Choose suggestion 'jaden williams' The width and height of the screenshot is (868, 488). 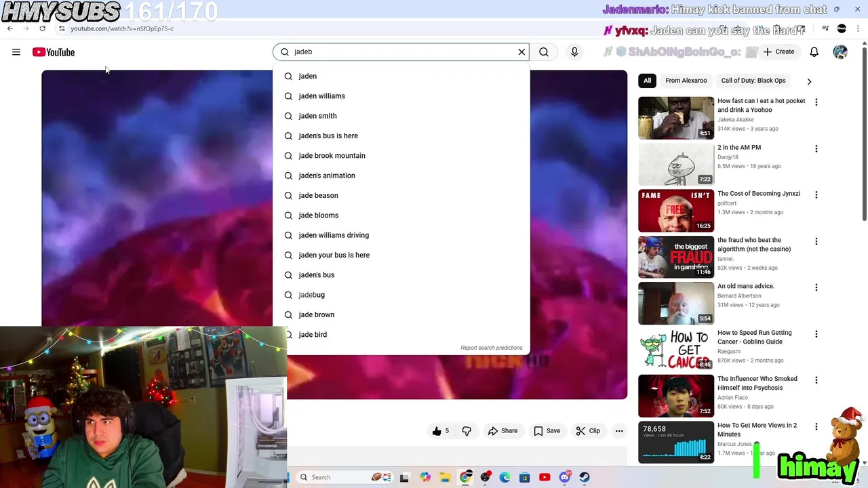click(401, 96)
